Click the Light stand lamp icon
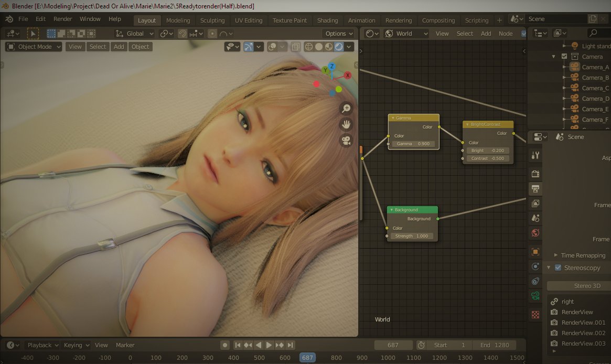Image resolution: width=611 pixels, height=364 pixels. click(x=574, y=46)
